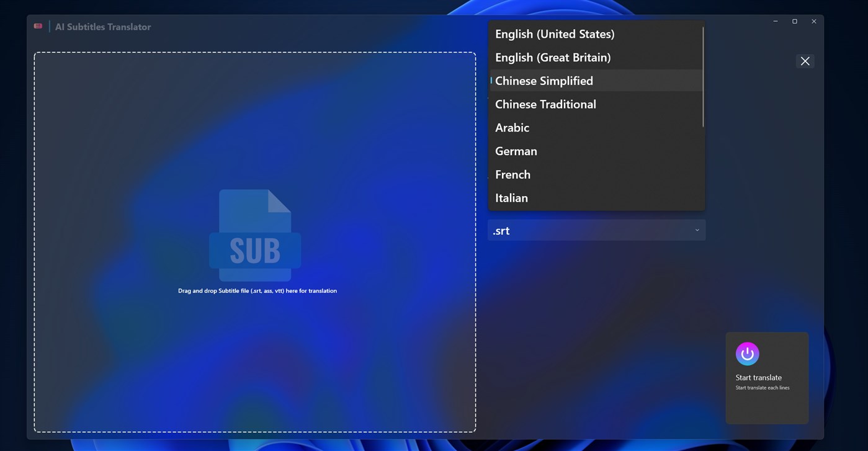Click the SUB file icon in drop zone
Viewport: 868px width, 451px height.
[255, 236]
